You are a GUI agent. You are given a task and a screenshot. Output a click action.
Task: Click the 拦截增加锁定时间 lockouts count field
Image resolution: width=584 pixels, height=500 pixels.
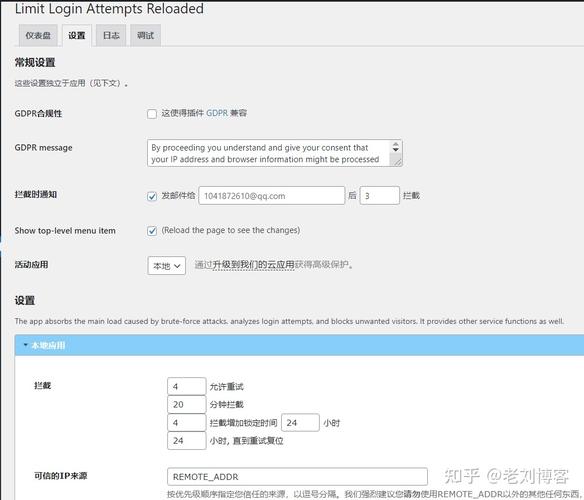(187, 423)
